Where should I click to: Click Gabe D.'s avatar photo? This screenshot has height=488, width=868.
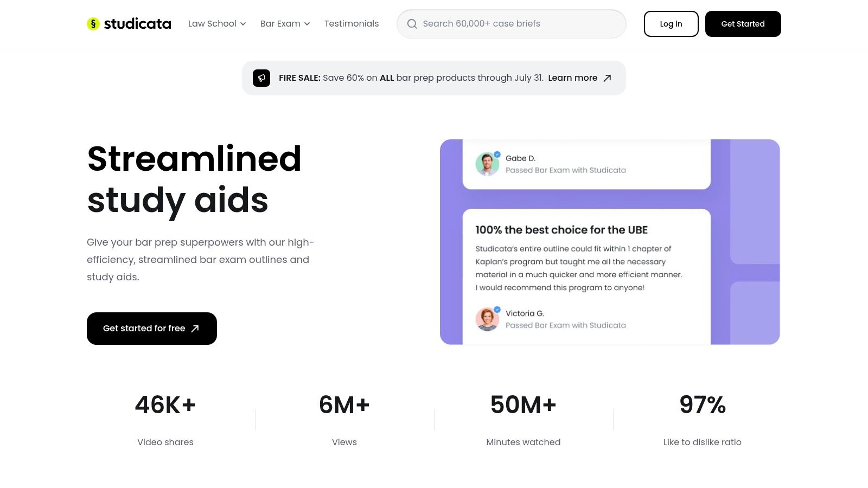pyautogui.click(x=487, y=164)
